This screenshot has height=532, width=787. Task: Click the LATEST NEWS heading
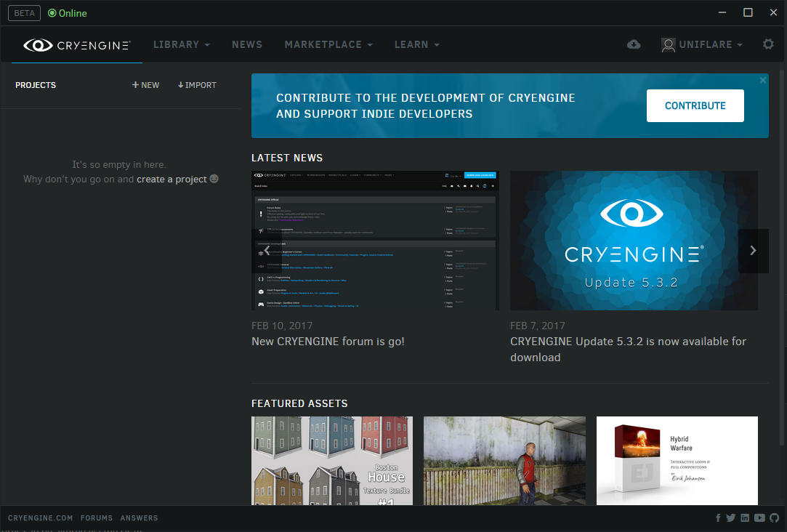coord(287,158)
